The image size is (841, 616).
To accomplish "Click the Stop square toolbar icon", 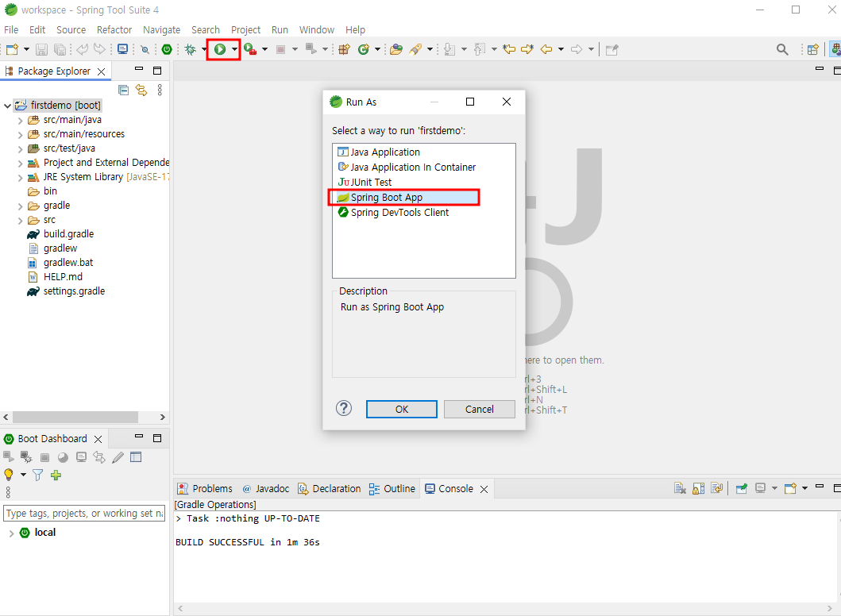I will point(280,49).
